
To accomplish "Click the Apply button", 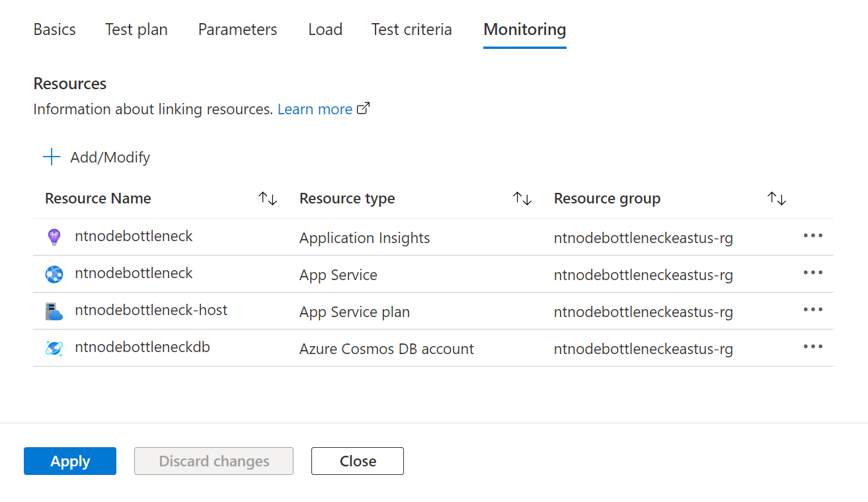I will [69, 461].
